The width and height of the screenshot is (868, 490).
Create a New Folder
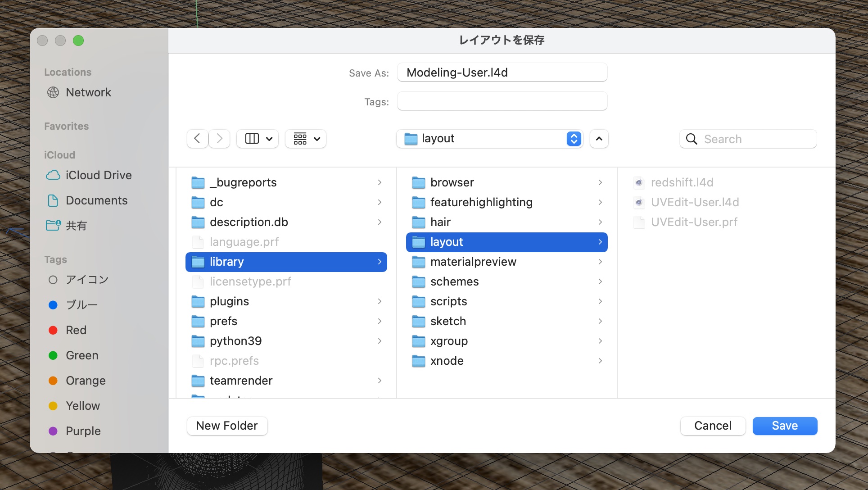coord(227,426)
